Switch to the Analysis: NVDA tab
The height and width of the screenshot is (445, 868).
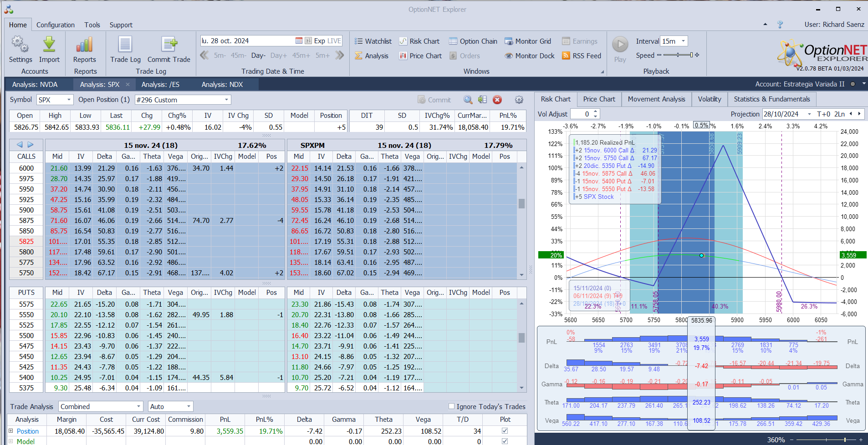coord(35,84)
